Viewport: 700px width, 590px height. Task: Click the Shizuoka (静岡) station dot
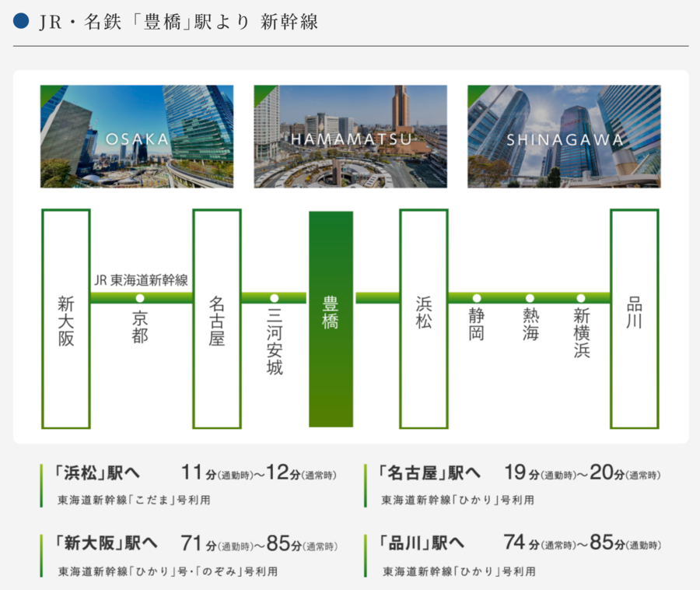tap(477, 298)
